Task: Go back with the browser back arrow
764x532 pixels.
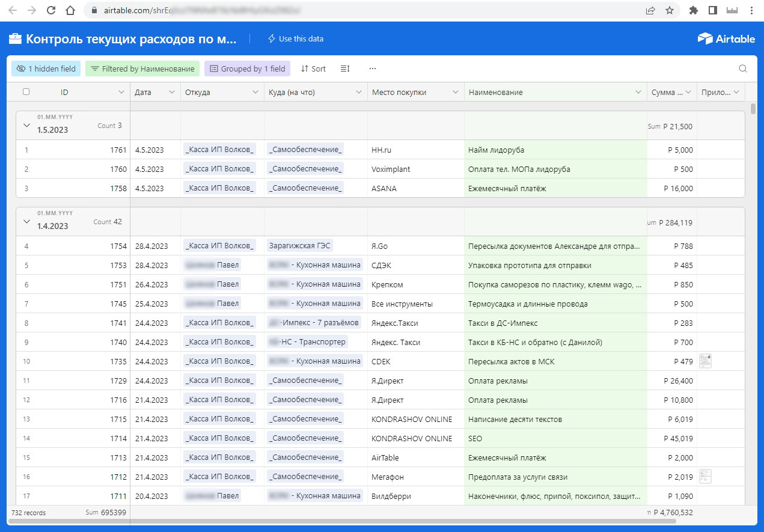Action: pyautogui.click(x=13, y=10)
